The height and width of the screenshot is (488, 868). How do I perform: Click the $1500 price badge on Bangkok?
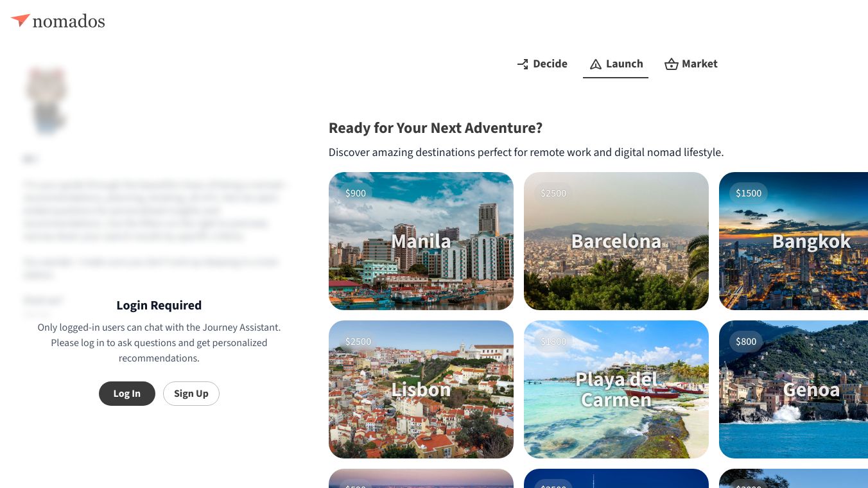749,193
